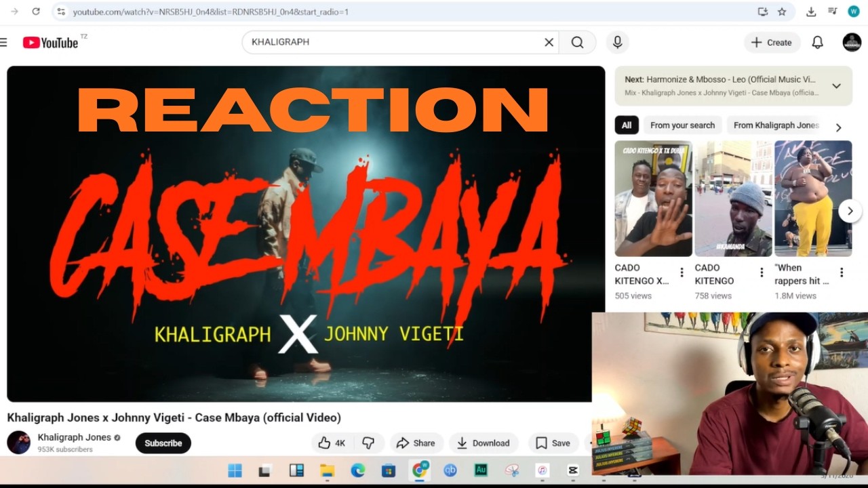Click the video title Case Mbaya (official Video)
Screen dimensions: 868x488
click(x=174, y=418)
